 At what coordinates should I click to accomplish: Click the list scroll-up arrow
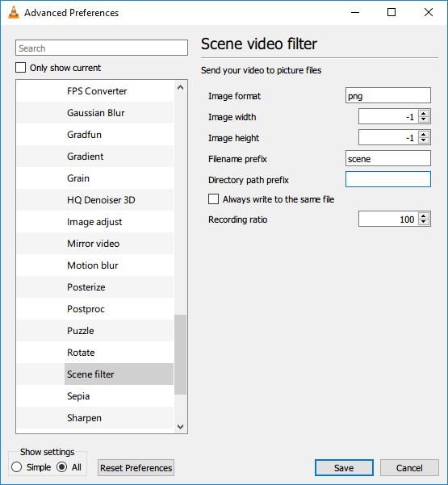tap(180, 87)
